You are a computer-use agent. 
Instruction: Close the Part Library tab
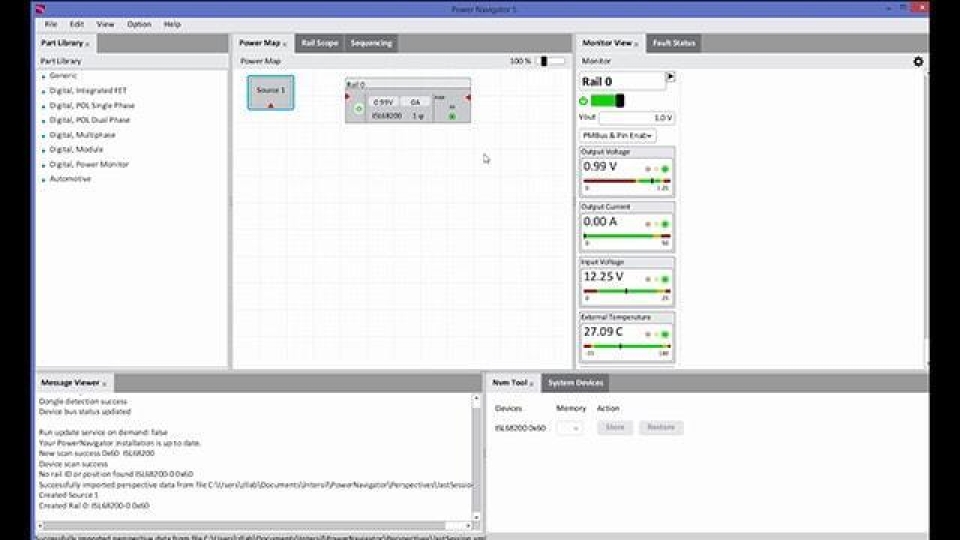[87, 44]
